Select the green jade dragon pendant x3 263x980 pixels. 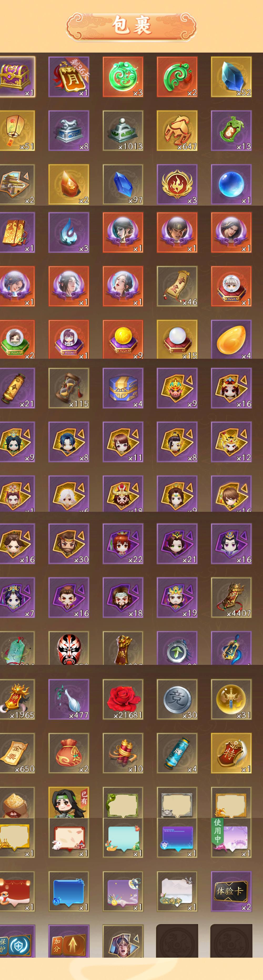coord(123,77)
